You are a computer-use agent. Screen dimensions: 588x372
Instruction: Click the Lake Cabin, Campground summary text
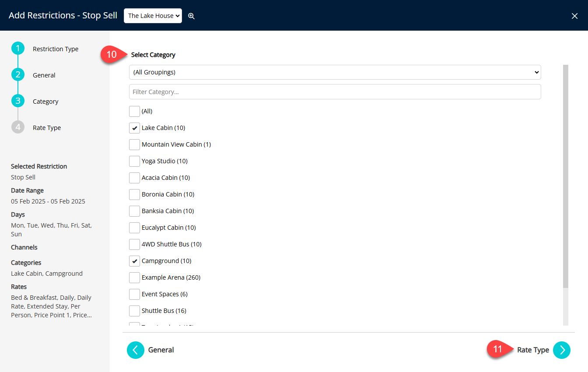[47, 274]
